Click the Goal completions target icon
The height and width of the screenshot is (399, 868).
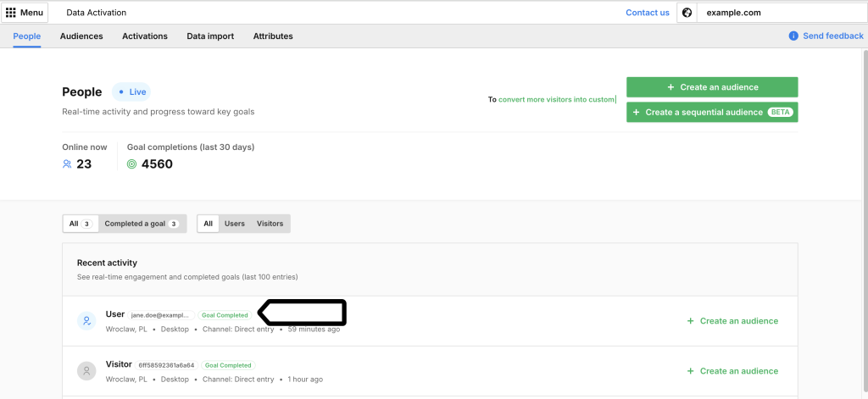pos(131,164)
